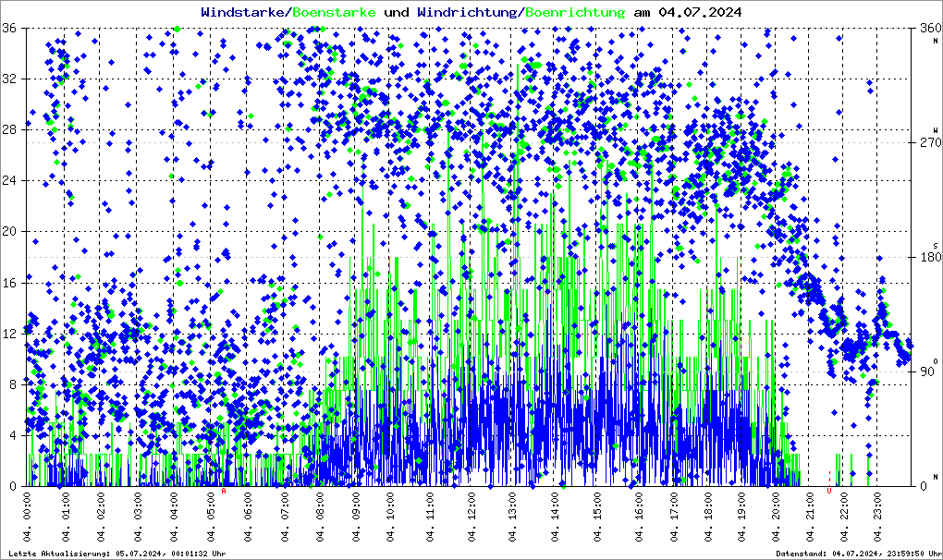This screenshot has width=943, height=560.
Task: Click the '04. 14:00' time label
Action: point(555,517)
